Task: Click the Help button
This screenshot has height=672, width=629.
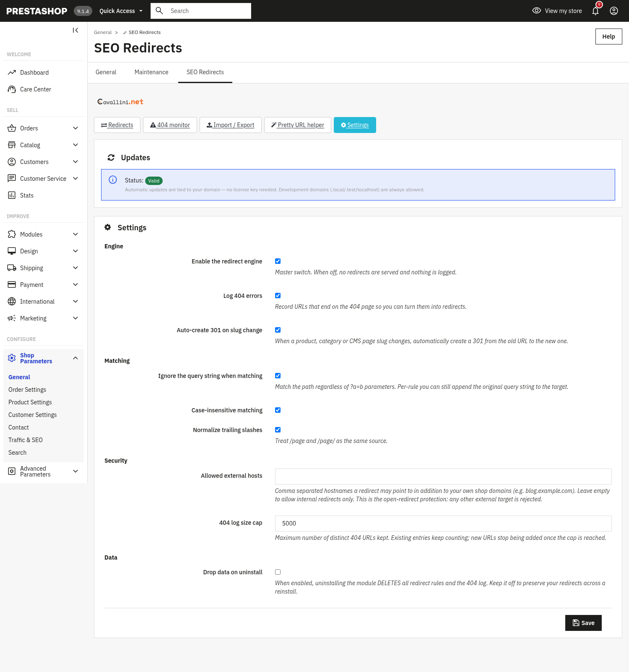Action: tap(608, 36)
